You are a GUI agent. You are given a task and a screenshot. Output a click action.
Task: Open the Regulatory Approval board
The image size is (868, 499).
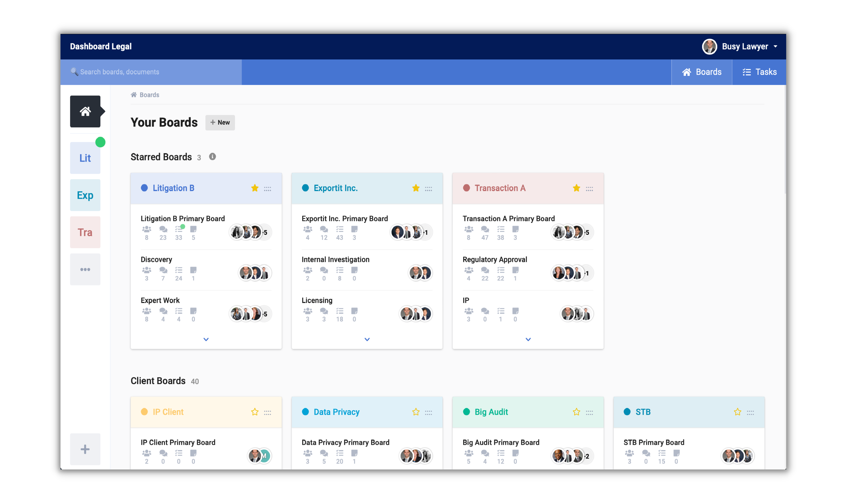tap(495, 259)
